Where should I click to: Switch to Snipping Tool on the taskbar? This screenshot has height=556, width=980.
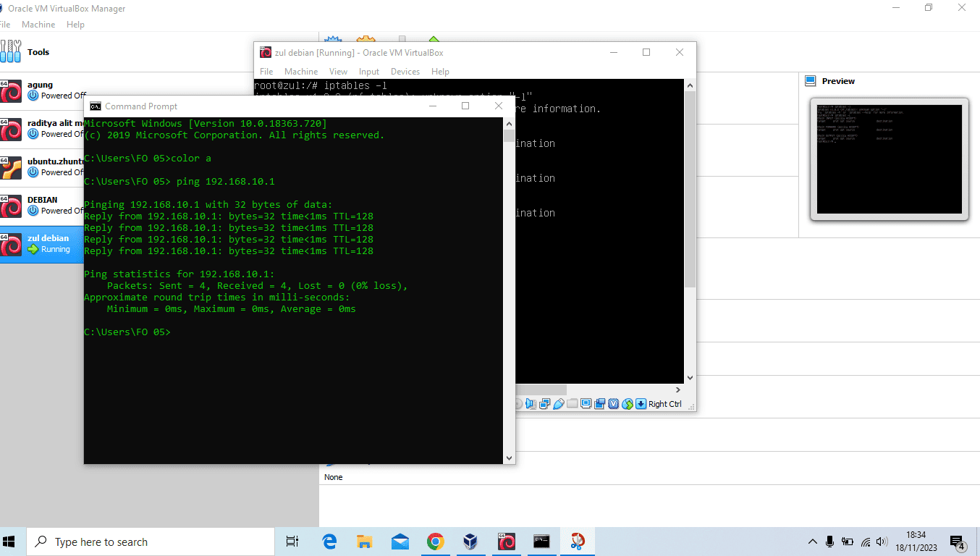(x=577, y=542)
